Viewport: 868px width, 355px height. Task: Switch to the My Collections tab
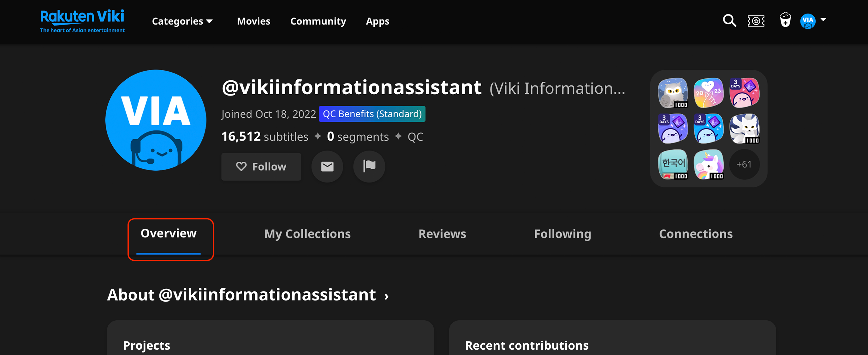(307, 234)
